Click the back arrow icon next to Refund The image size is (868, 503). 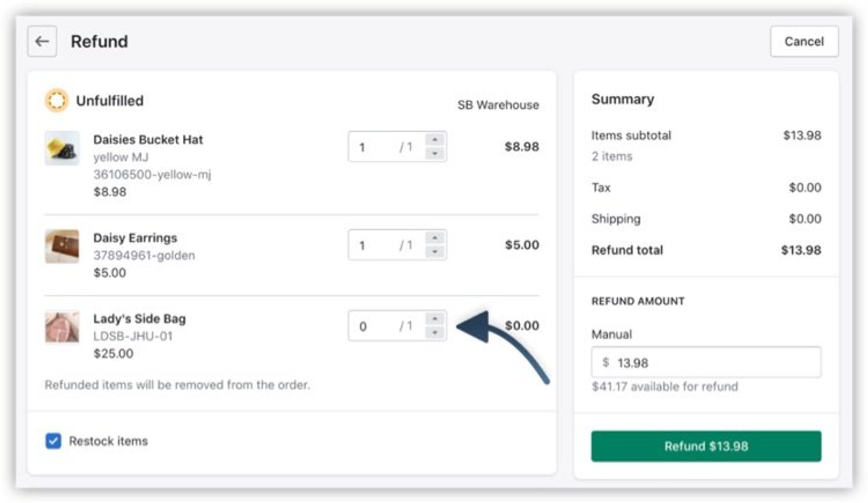[42, 42]
